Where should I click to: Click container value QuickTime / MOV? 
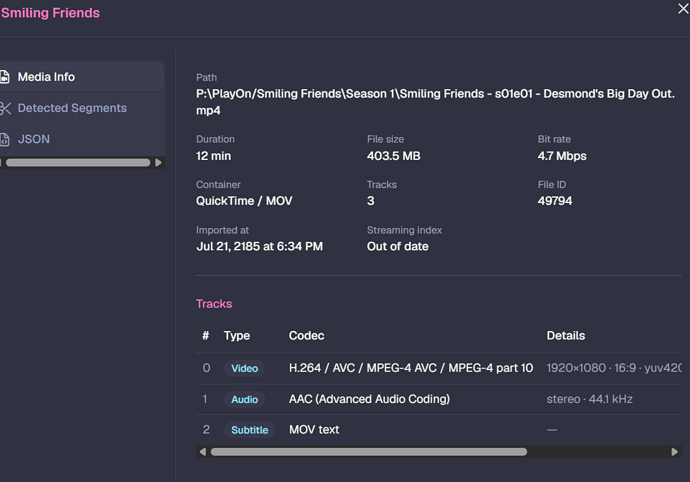click(244, 201)
